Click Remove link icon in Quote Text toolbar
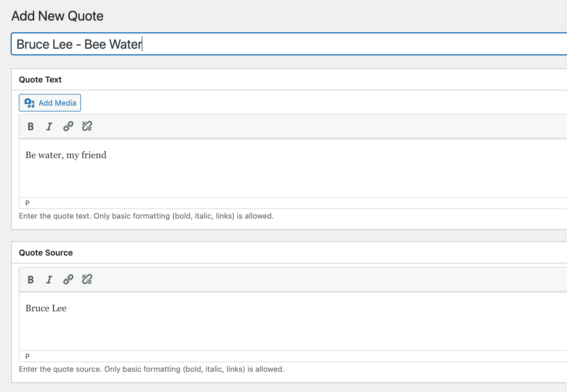567x392 pixels. [x=87, y=126]
